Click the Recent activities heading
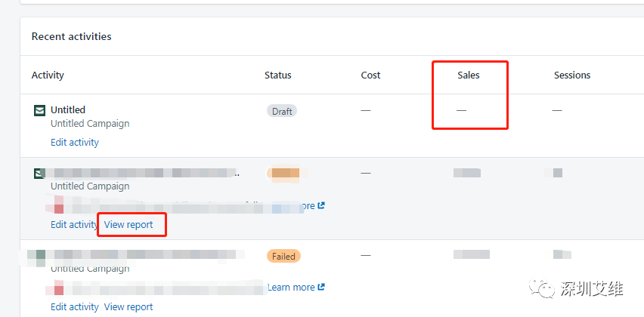Viewport: 644px width, 317px height. click(72, 36)
